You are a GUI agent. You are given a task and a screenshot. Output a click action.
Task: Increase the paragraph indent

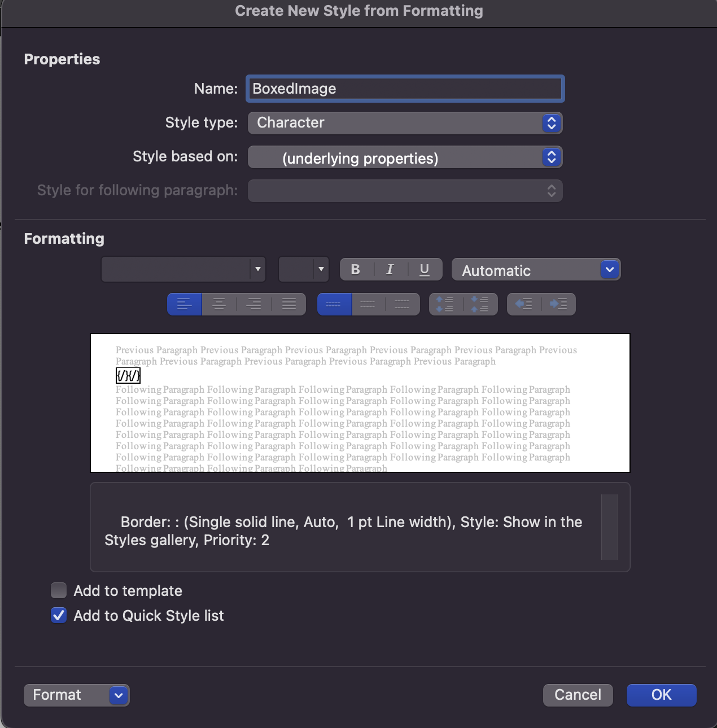click(558, 304)
